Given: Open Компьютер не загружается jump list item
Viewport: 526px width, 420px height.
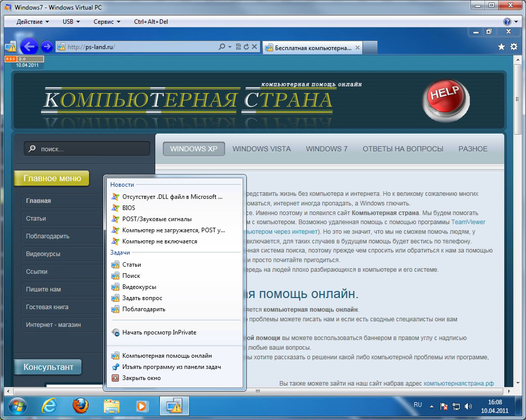Looking at the screenshot, I should 174,230.
